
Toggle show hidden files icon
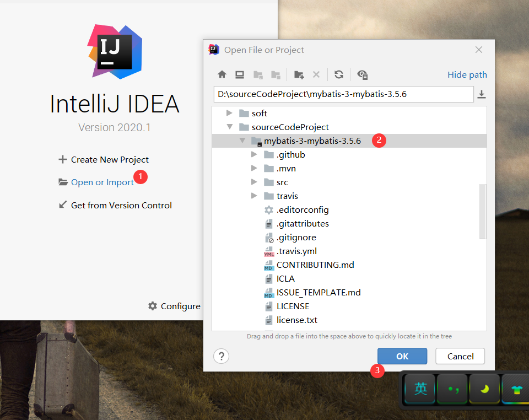(x=363, y=75)
